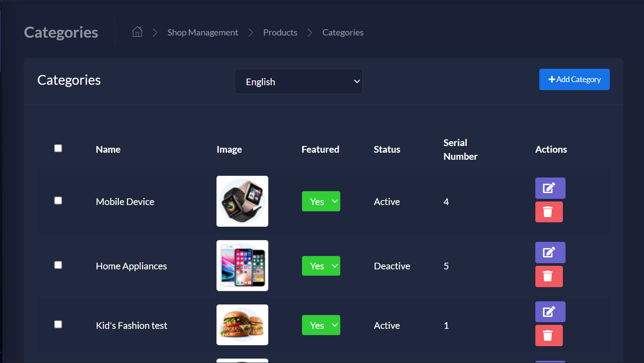Delete Kid's Fashion test using its trash icon
The width and height of the screenshot is (644, 363).
click(549, 335)
